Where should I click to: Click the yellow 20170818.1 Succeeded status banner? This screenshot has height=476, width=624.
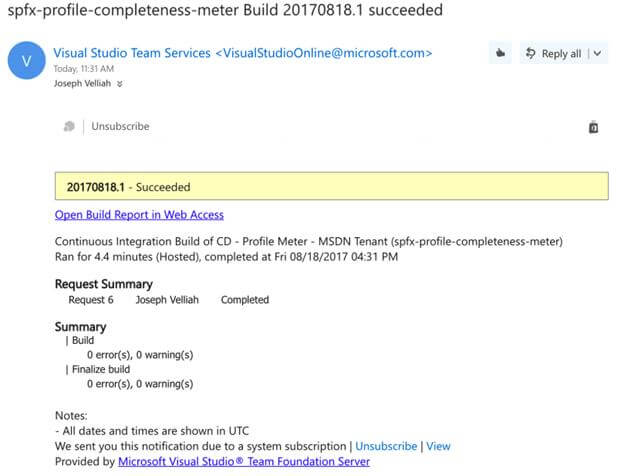tap(330, 186)
